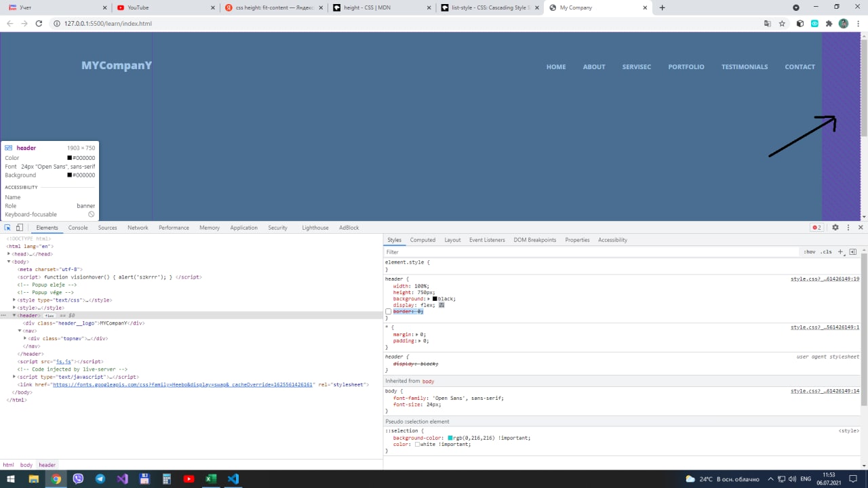Expand the div class topnav node
The width and height of the screenshot is (868, 488).
click(x=25, y=338)
